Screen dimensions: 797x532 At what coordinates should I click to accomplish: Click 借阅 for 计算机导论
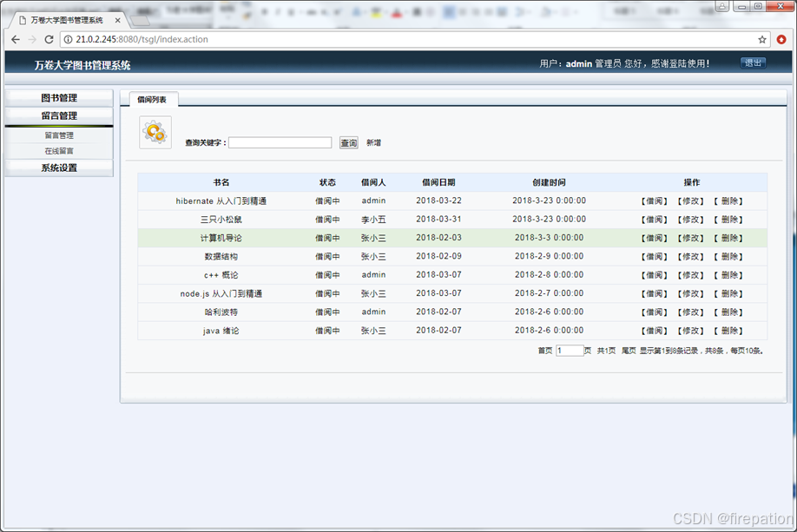click(655, 238)
